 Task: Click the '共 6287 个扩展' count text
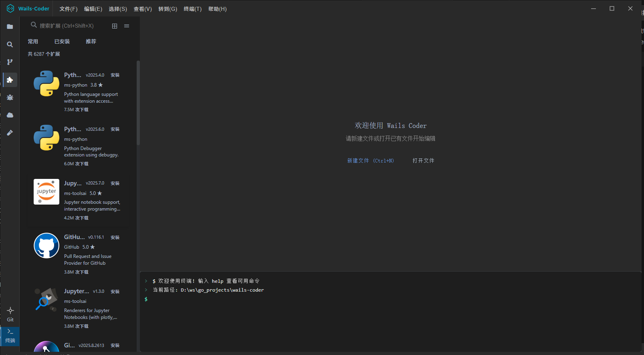(44, 54)
